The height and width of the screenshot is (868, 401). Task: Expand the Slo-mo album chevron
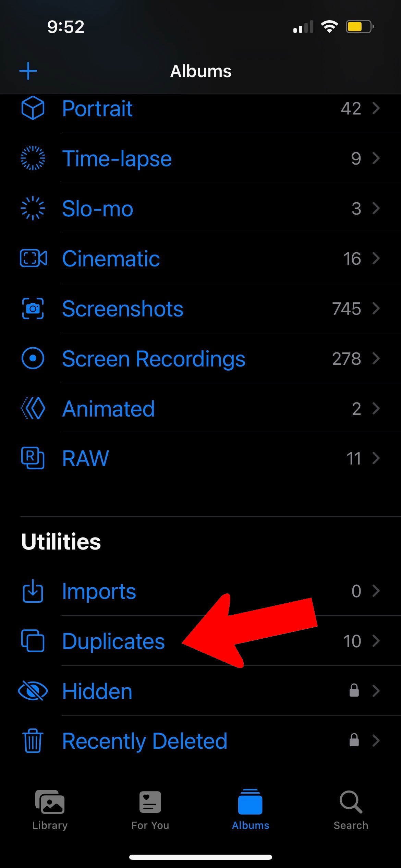point(376,208)
